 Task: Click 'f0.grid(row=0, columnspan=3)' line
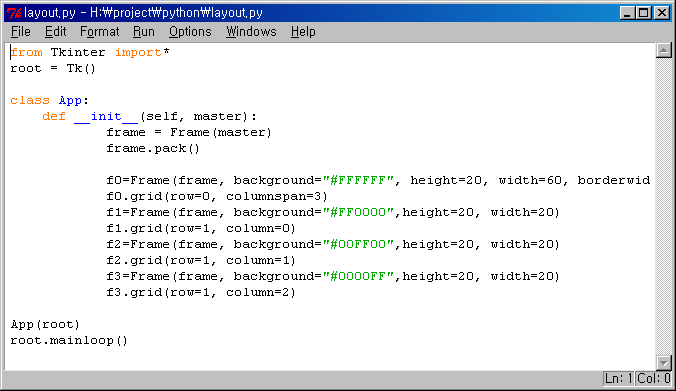(217, 197)
